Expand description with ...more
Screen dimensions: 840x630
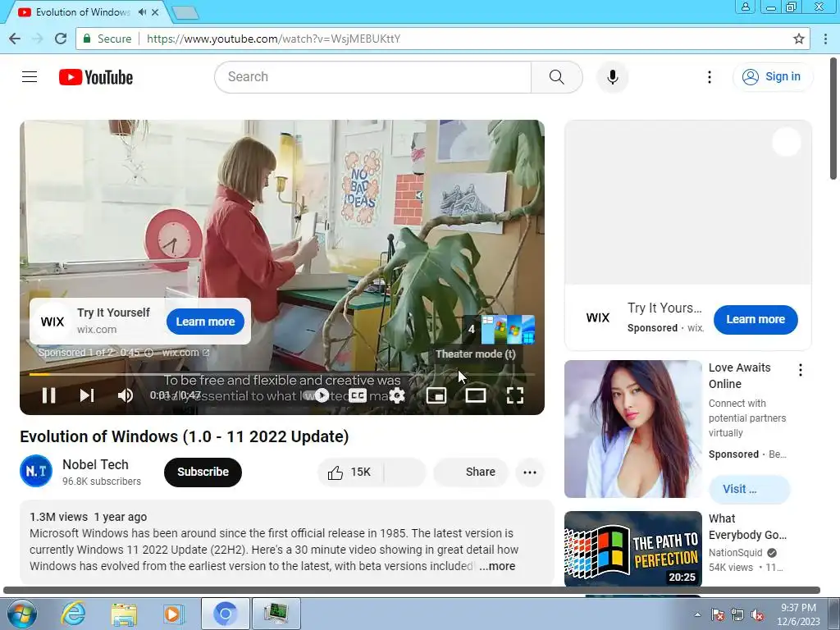pyautogui.click(x=497, y=566)
